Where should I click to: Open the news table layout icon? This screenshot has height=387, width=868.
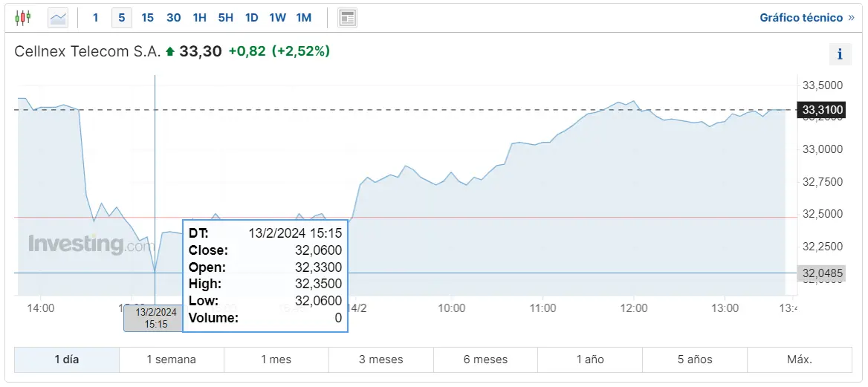click(347, 18)
